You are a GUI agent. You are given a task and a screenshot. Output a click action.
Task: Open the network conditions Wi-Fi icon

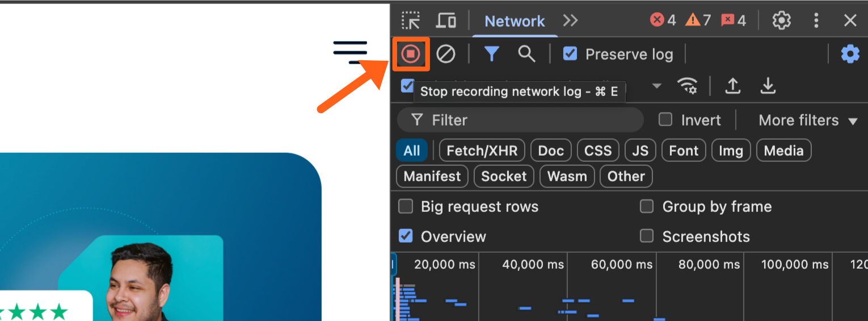tap(688, 86)
